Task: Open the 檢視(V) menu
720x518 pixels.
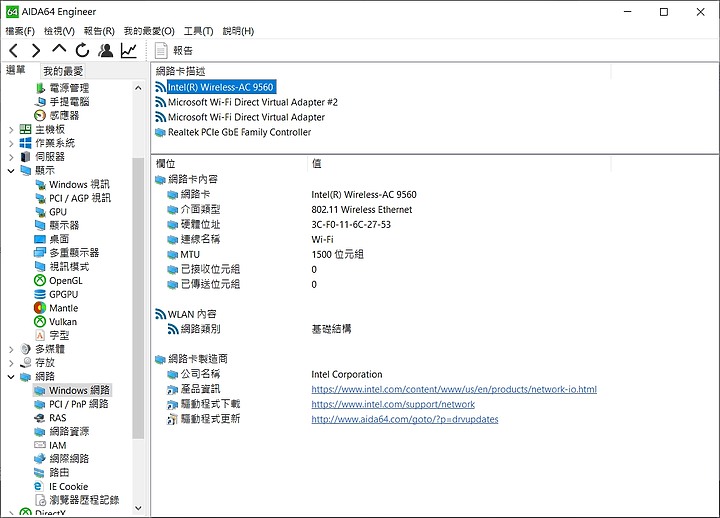Action: pos(59,31)
